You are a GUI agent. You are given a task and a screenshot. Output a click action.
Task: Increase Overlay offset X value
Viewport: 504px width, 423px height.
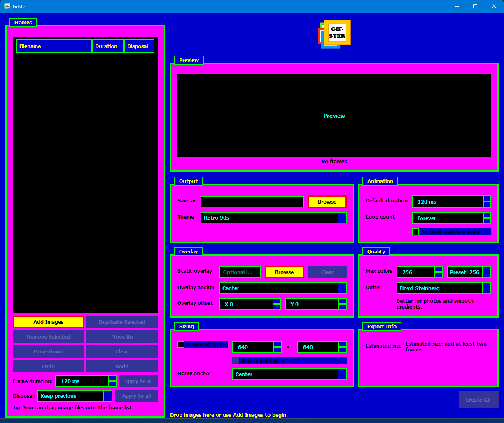pyautogui.click(x=277, y=301)
